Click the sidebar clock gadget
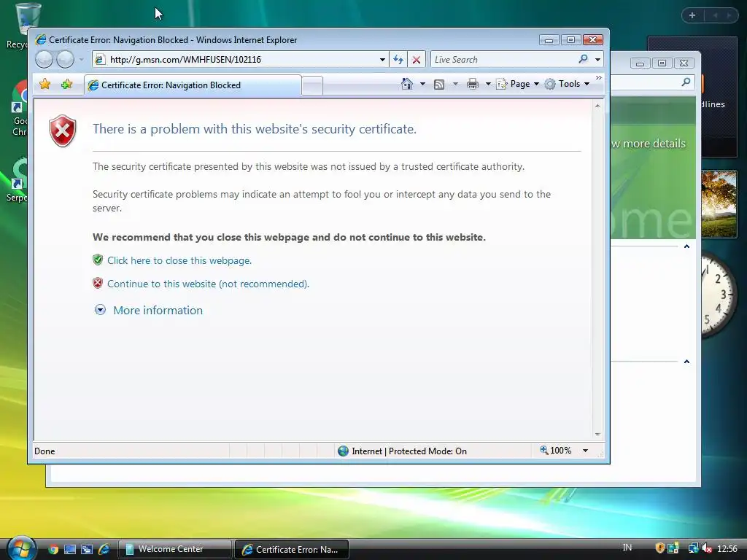The width and height of the screenshot is (747, 560). click(719, 295)
